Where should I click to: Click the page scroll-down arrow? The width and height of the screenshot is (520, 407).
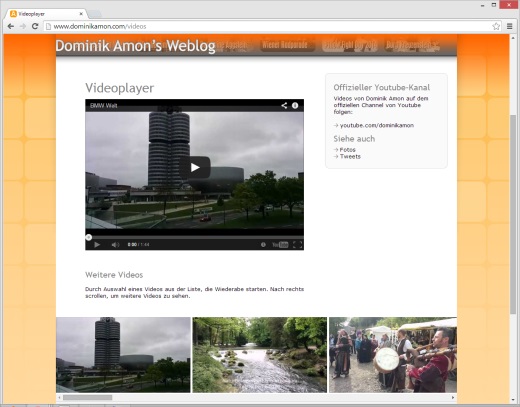pos(513,400)
